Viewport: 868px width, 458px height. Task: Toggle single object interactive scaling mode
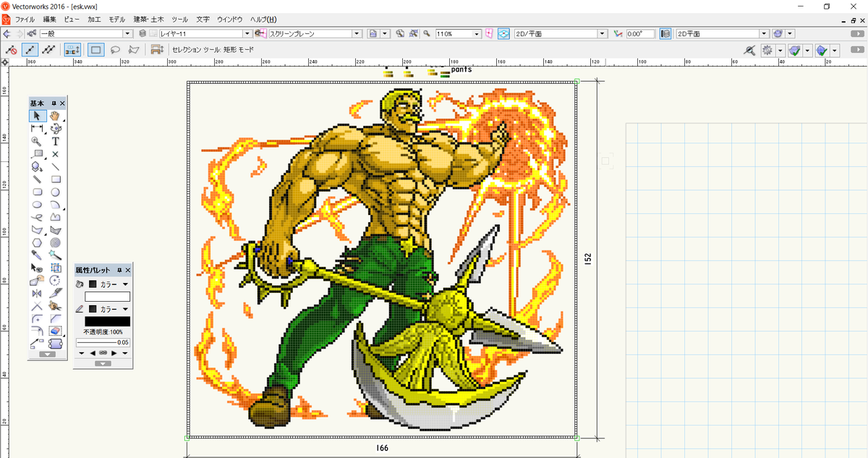30,50
